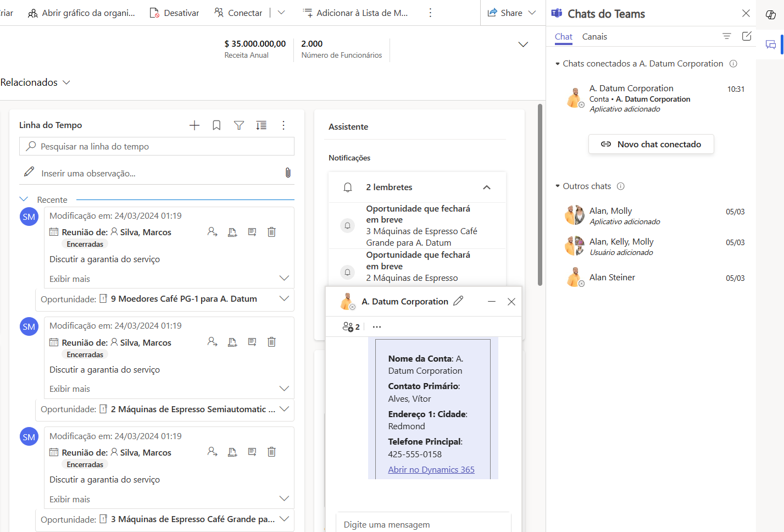Screen dimensions: 784x532
Task: Click Novo chat conectado button
Action: coord(651,144)
